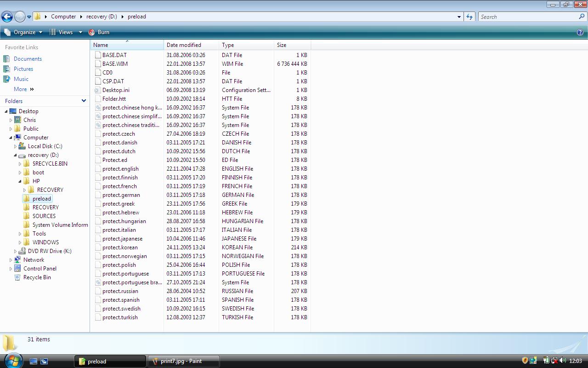Select the Desktop.ini file icon
The height and width of the screenshot is (368, 588).
[97, 90]
